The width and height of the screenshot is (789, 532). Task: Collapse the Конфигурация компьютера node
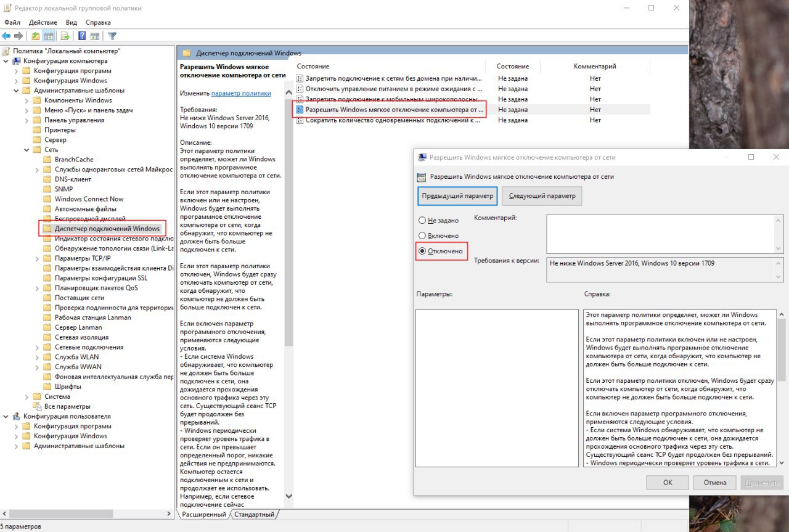pos(6,61)
